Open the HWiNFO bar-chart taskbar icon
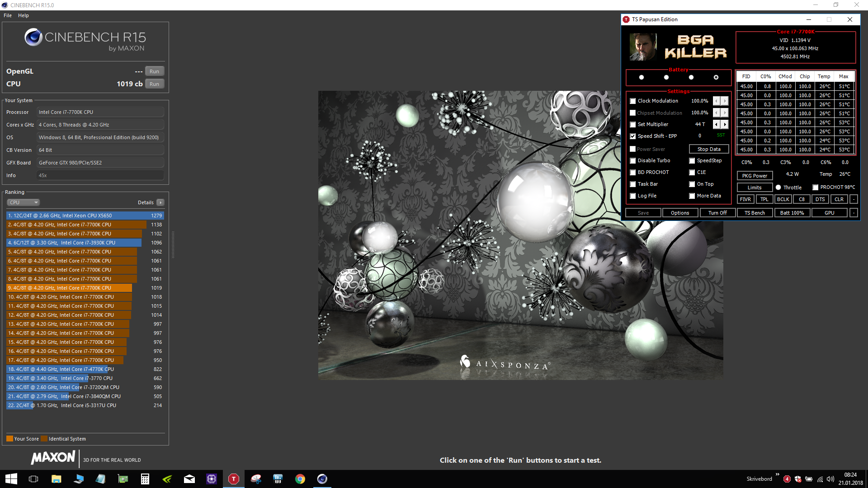 278,479
